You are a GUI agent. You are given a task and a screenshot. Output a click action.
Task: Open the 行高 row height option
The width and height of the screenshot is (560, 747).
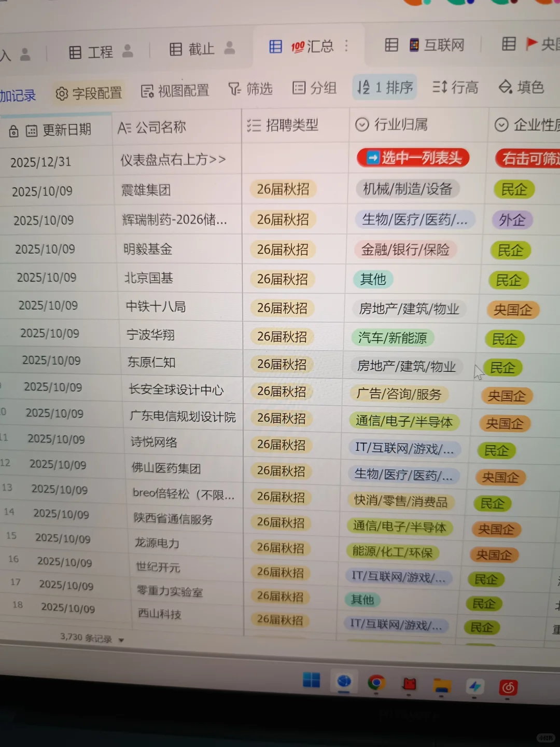click(455, 87)
